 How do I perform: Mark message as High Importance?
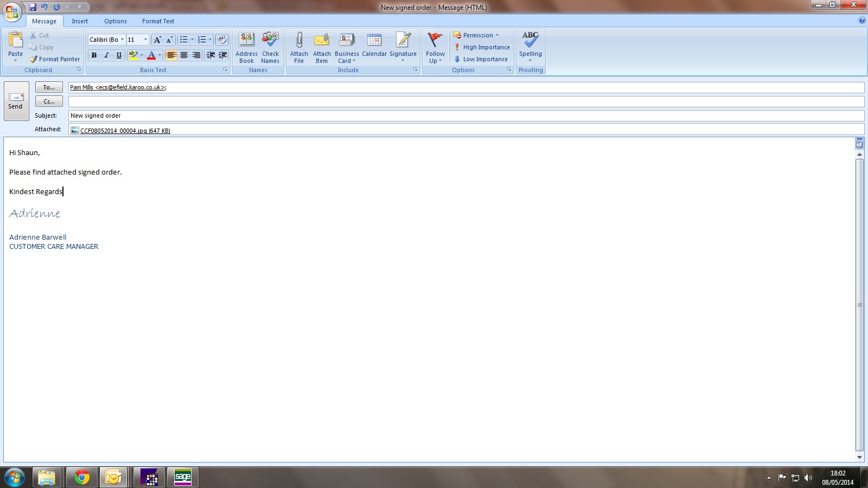tap(482, 47)
